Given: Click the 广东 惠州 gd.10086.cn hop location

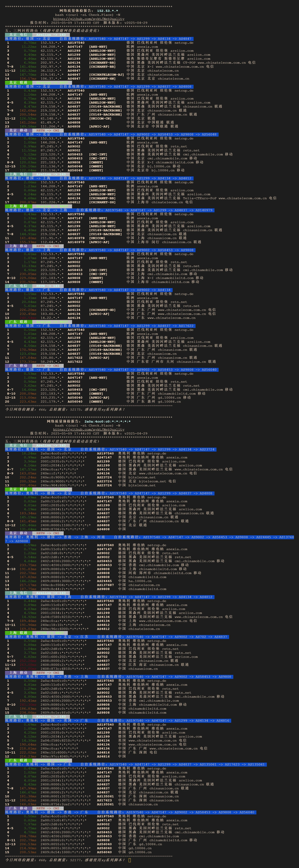Looking at the screenshot, I should coord(153,402).
